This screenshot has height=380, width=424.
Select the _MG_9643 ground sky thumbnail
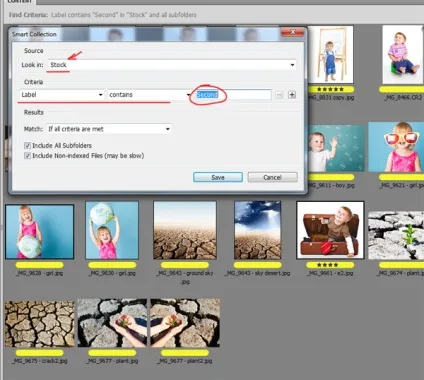click(x=185, y=230)
